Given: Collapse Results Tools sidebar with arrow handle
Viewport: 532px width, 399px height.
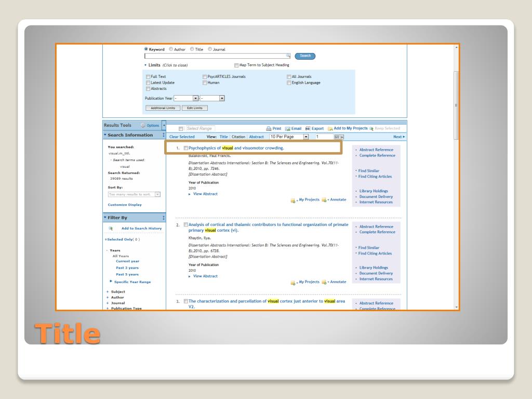Looking at the screenshot, I should 164,125.
